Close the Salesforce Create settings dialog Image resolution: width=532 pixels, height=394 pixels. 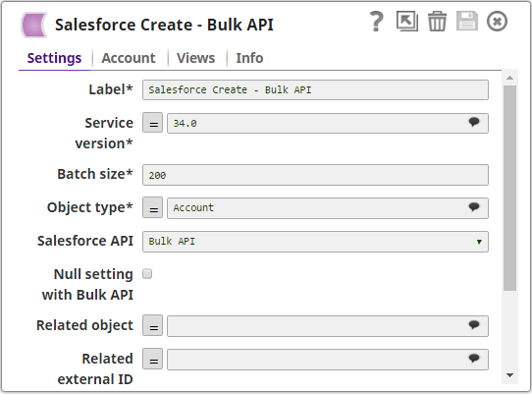click(x=497, y=22)
